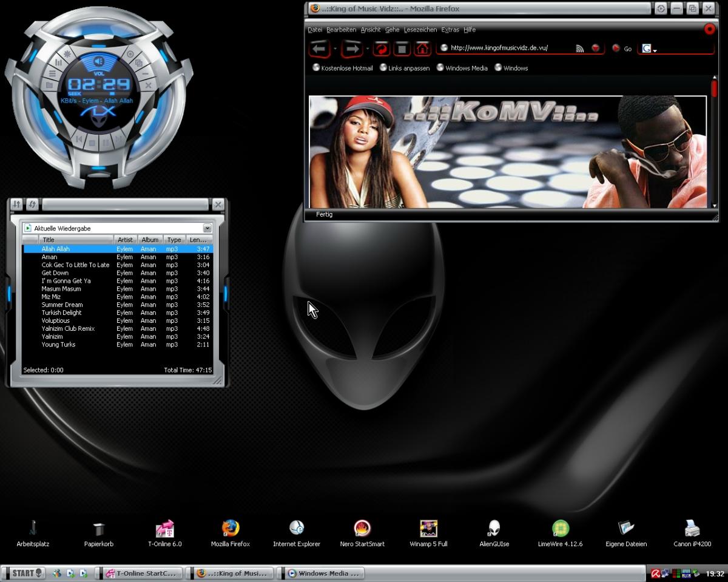Open the folder icon in the player
Viewport: 728px width, 582px height.
click(49, 85)
